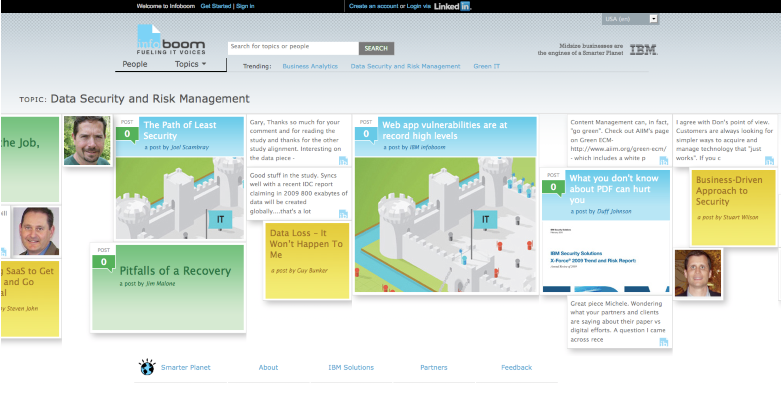Click author name Duff Johnson

614,211
